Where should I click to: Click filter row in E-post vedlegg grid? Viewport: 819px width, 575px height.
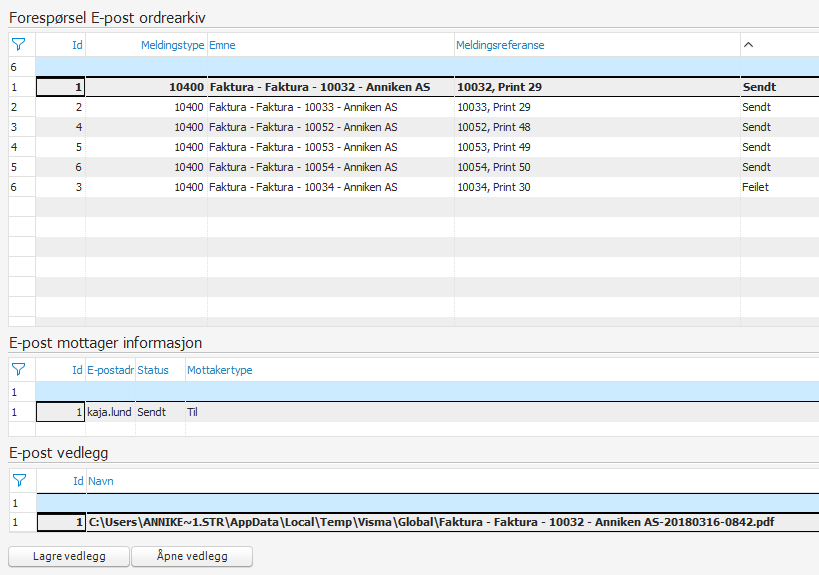pyautogui.click(x=400, y=502)
